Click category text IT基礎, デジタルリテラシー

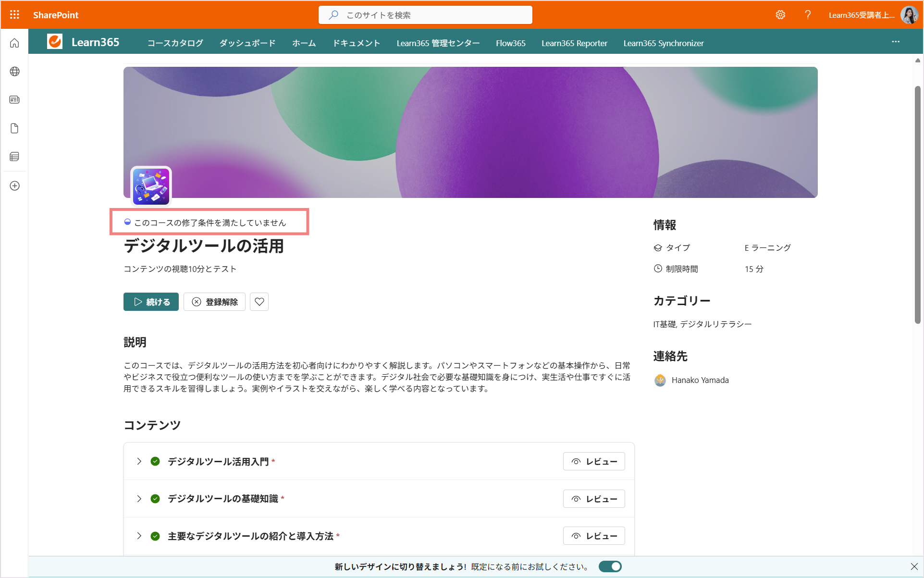[702, 324]
